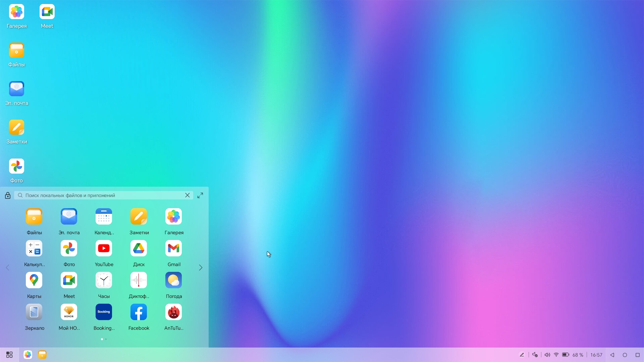Go to next app page arrow
The width and height of the screenshot is (644, 362).
click(x=201, y=267)
